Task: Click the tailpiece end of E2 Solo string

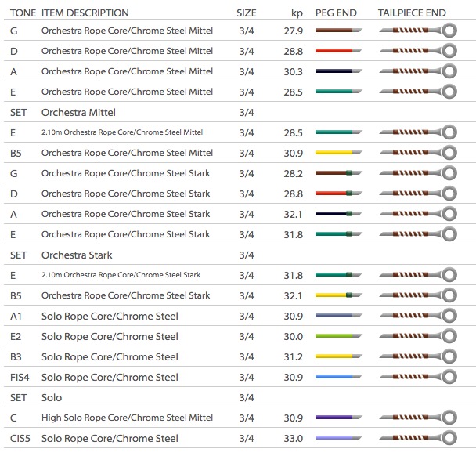Action: coord(418,336)
